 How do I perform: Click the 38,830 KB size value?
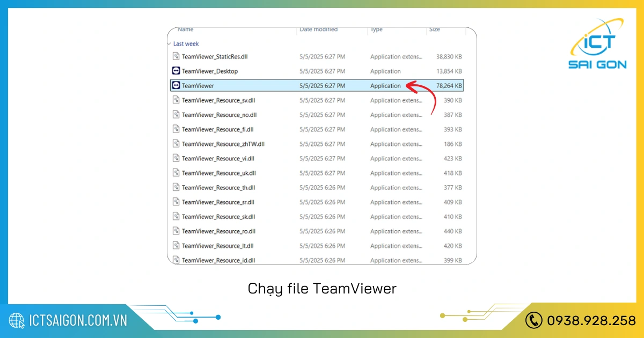[x=449, y=56]
